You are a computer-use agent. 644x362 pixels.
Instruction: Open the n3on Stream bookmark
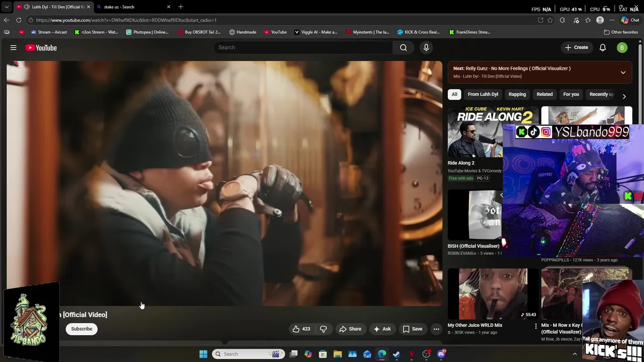coord(96,32)
